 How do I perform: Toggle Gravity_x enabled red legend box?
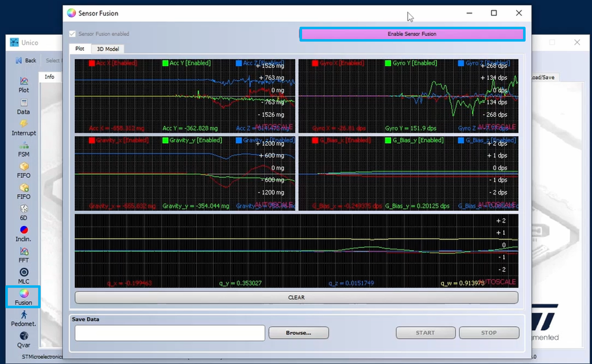pos(92,140)
